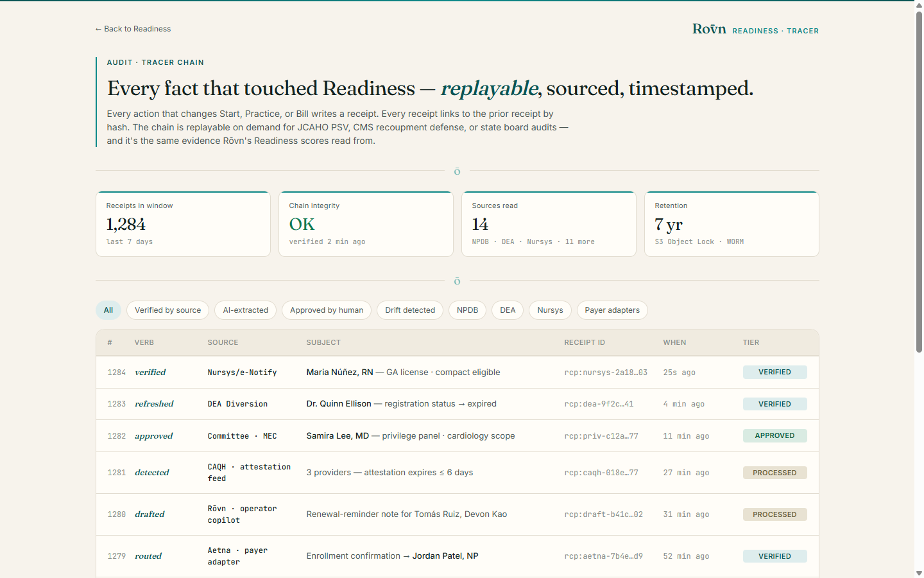Open receipt row 1284 verified
This screenshot has height=578, width=924.
458,372
